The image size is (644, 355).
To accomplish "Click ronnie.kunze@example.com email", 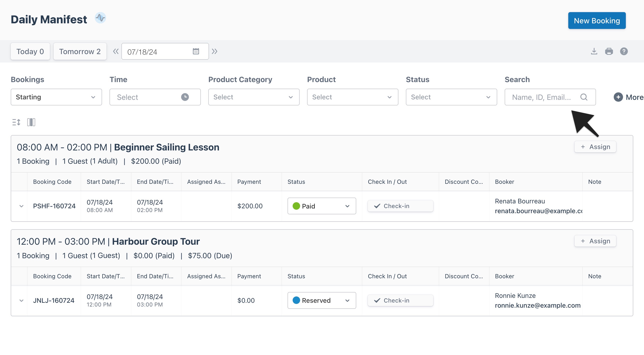I will pos(538,305).
